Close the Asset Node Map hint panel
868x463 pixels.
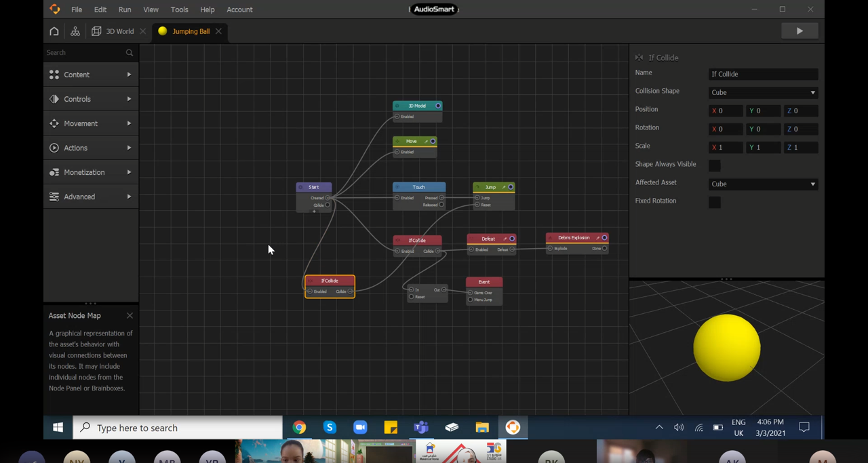130,316
